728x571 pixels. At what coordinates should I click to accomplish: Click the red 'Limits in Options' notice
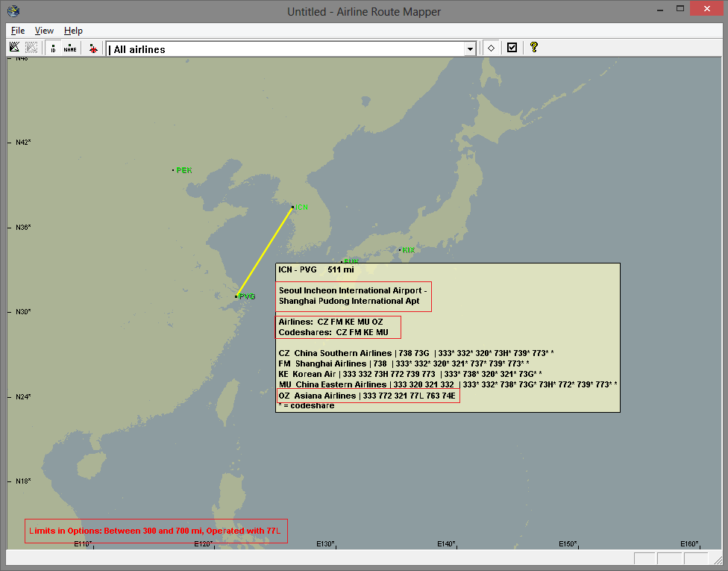(x=155, y=531)
